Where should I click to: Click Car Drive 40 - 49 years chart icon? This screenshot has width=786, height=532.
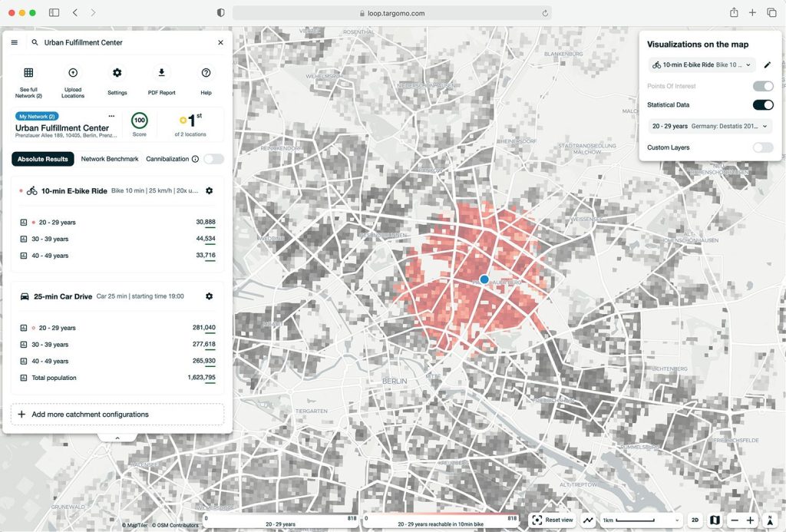(x=24, y=361)
